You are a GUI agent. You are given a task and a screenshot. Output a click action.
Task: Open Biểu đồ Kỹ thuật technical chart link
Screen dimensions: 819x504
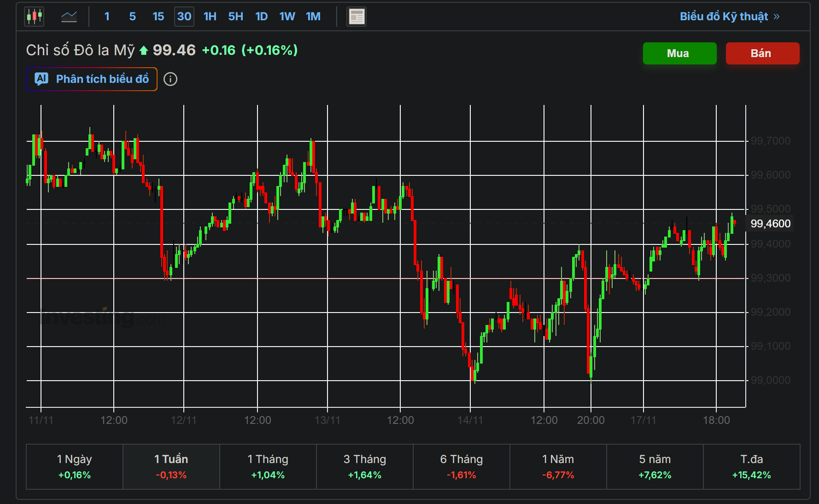tap(729, 17)
